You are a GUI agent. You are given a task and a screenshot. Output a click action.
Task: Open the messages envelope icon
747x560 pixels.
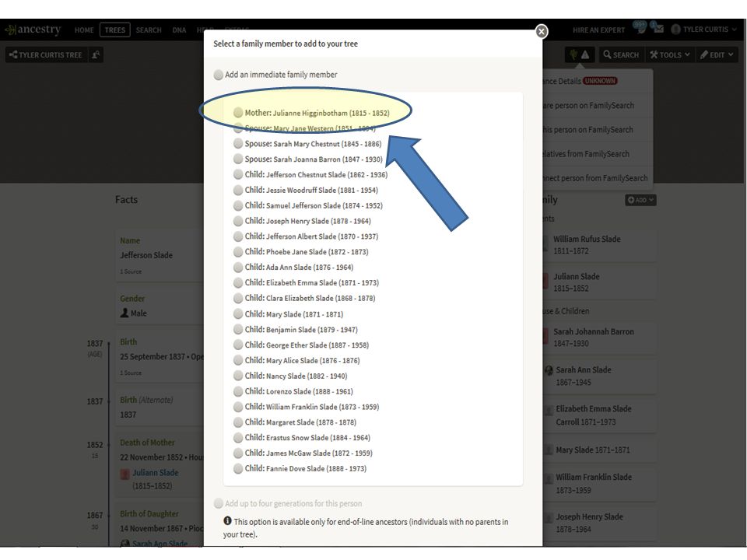click(x=658, y=29)
